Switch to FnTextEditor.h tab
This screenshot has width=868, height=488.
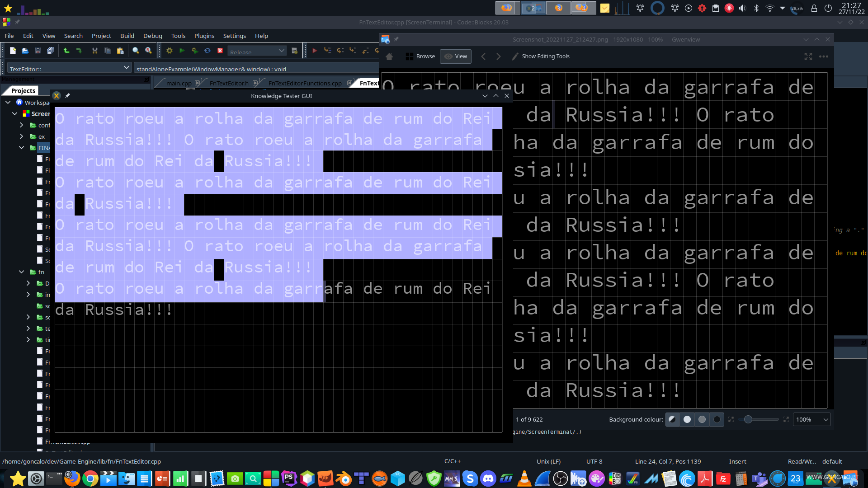pyautogui.click(x=229, y=83)
